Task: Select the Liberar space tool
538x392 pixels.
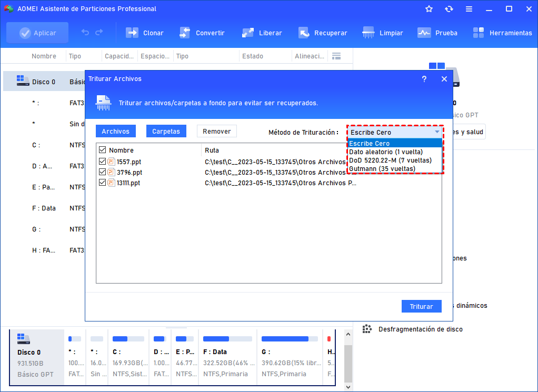Action: pyautogui.click(x=248, y=33)
